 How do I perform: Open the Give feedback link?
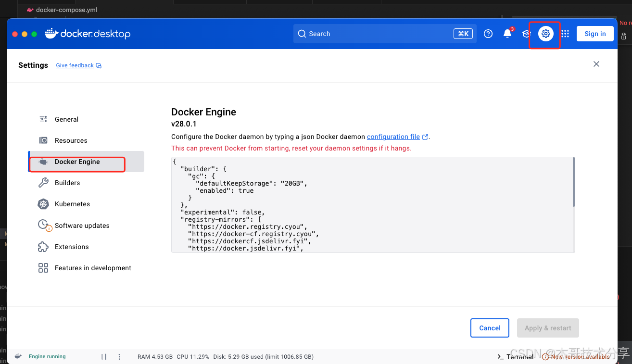point(75,65)
